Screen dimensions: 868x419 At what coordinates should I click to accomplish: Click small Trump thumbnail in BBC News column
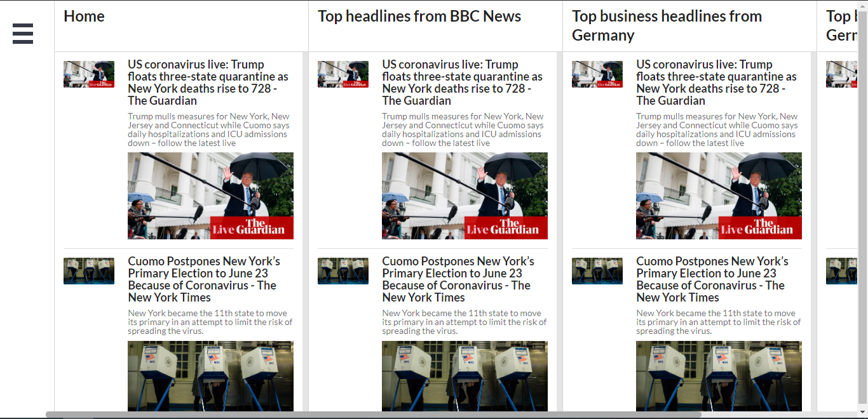pos(343,74)
